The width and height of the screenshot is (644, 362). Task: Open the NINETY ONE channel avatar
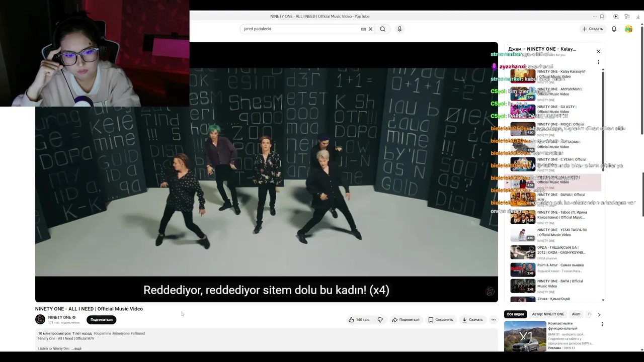(x=40, y=320)
